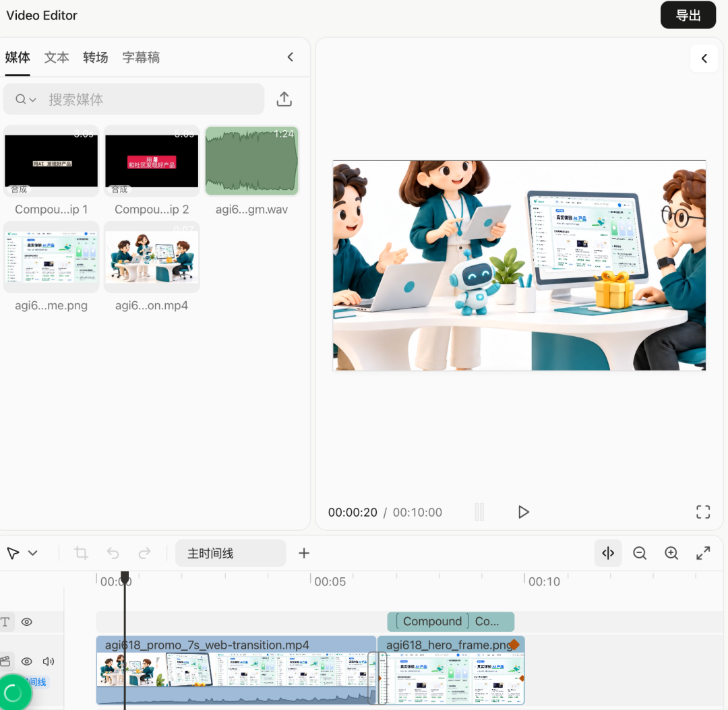Click the text track T icon

pos(5,622)
